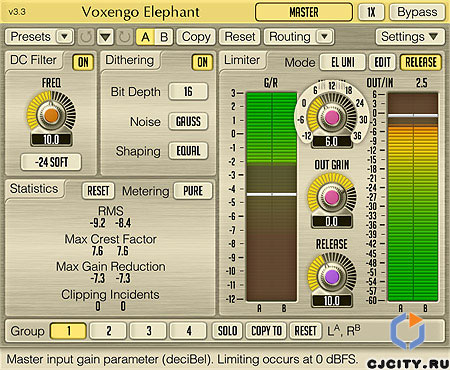Click the OUT GAIN knob
Viewport: 450px width, 370px height.
pyautogui.click(x=331, y=197)
